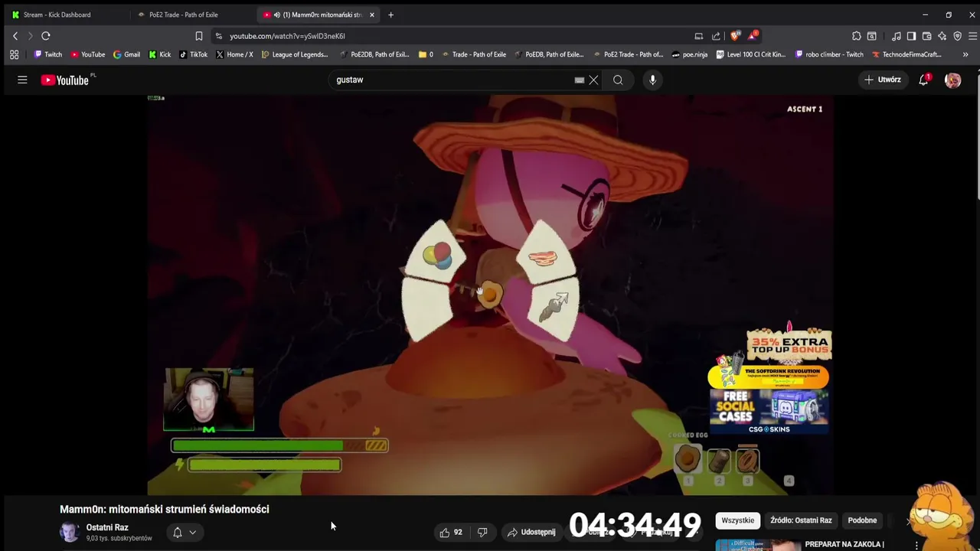Screen dimensions: 980x551
Task: Open the Twitch bookmark
Action: click(x=47, y=54)
